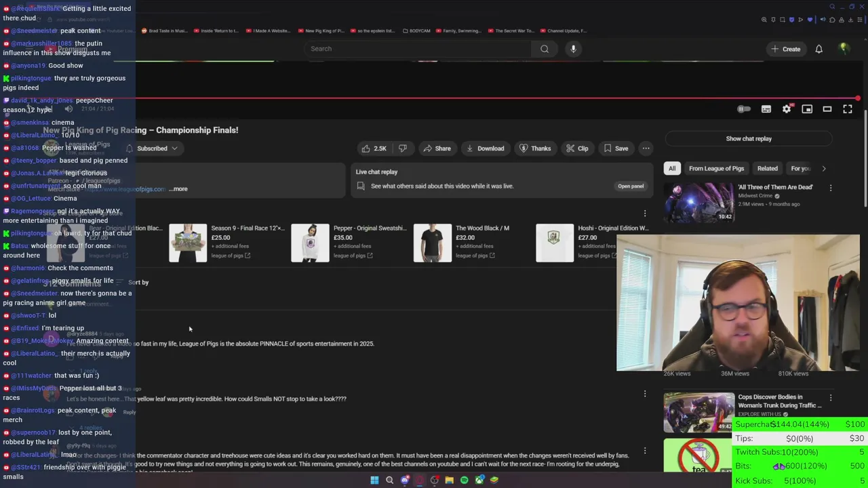Open options on first comment row
Viewport: 868px width, 488px height.
[x=645, y=394]
